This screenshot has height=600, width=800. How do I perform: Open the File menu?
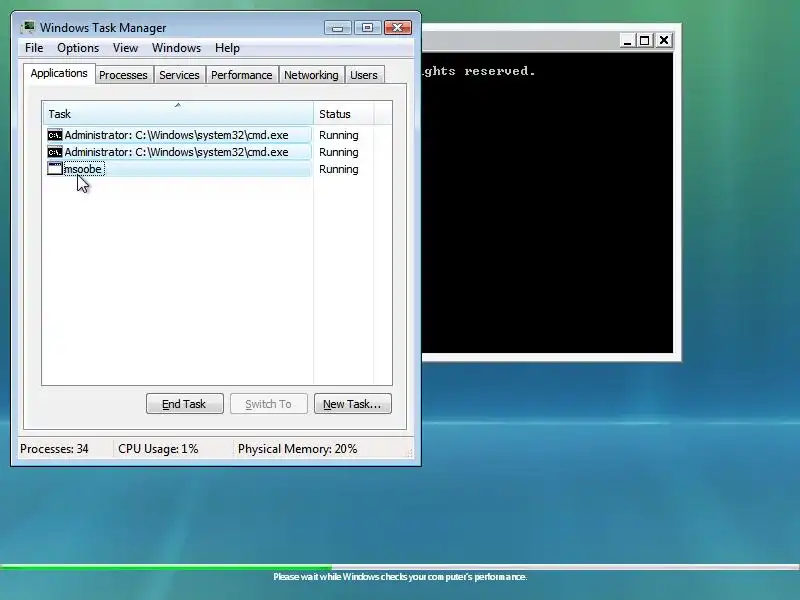[34, 48]
